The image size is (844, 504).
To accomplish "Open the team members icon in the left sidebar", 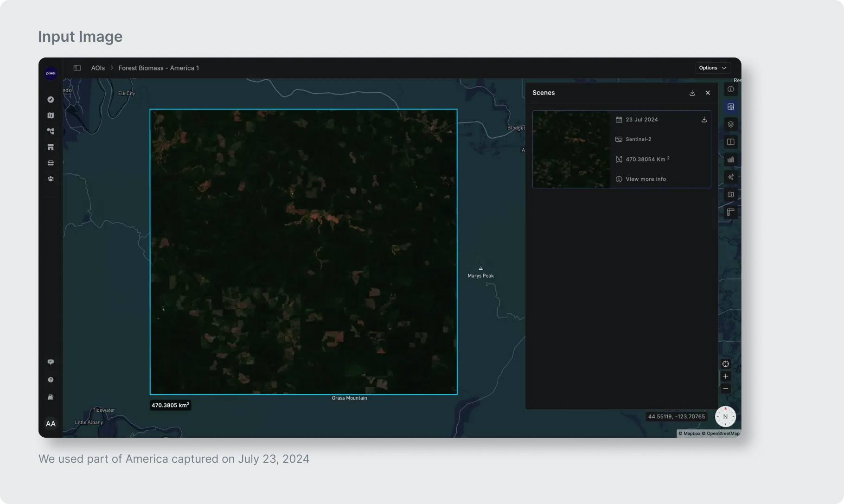I will tap(51, 179).
